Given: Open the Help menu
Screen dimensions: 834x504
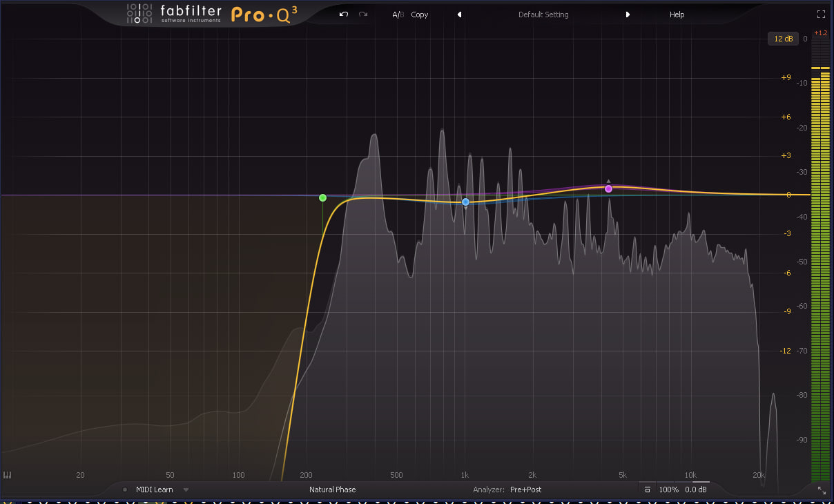Looking at the screenshot, I should [677, 14].
